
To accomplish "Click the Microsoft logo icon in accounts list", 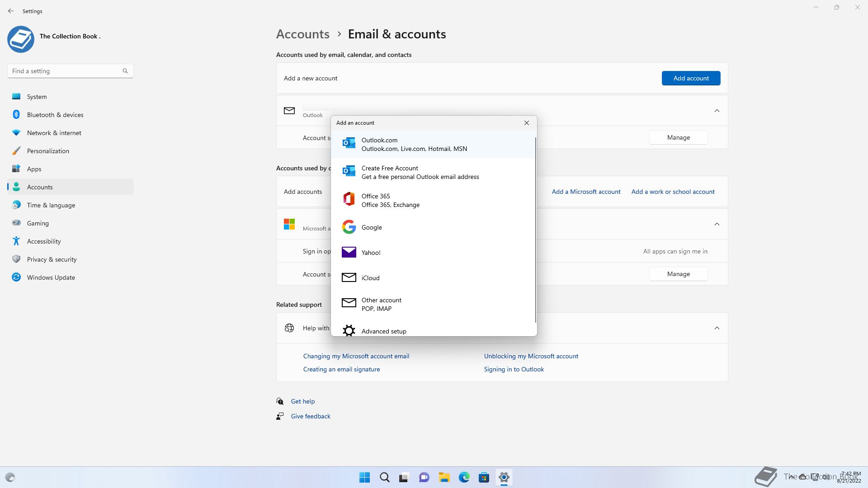I will [289, 224].
